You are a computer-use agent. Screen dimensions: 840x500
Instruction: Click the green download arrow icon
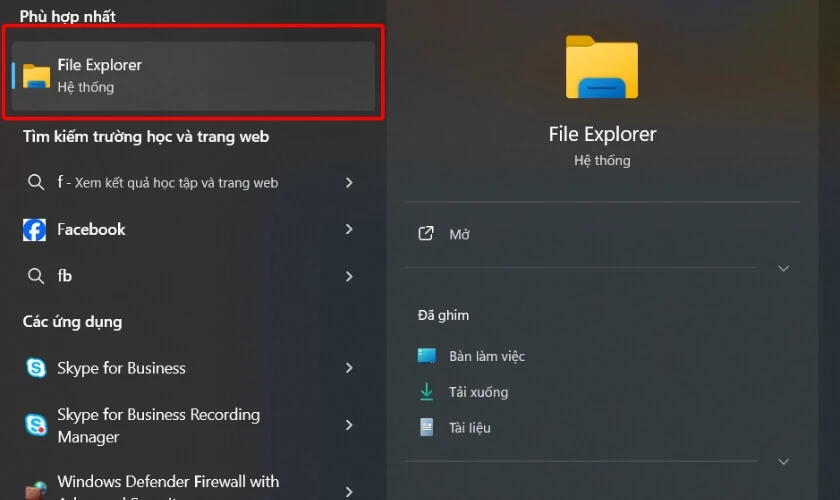click(426, 392)
